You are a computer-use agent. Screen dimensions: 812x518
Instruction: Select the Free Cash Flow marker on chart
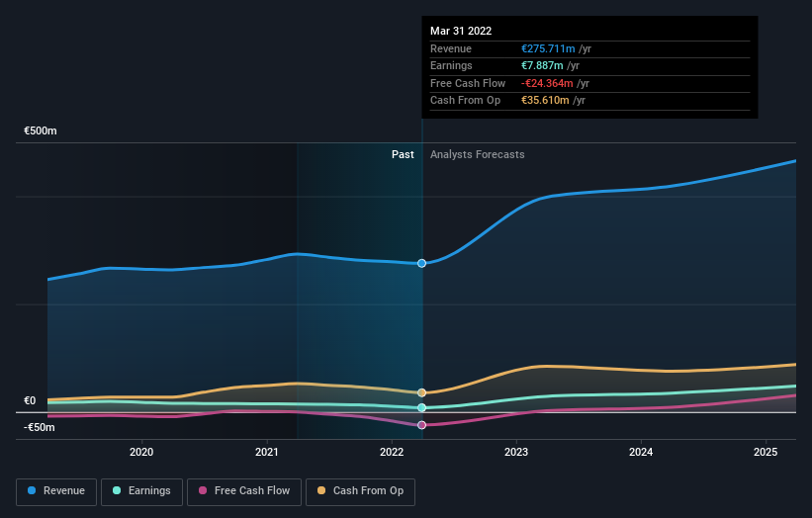(x=421, y=425)
